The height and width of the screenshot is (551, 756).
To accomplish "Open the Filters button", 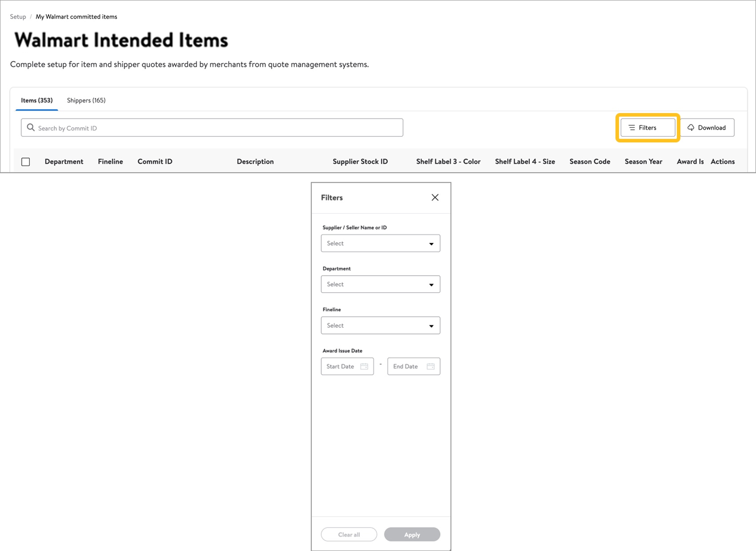I will tap(648, 128).
